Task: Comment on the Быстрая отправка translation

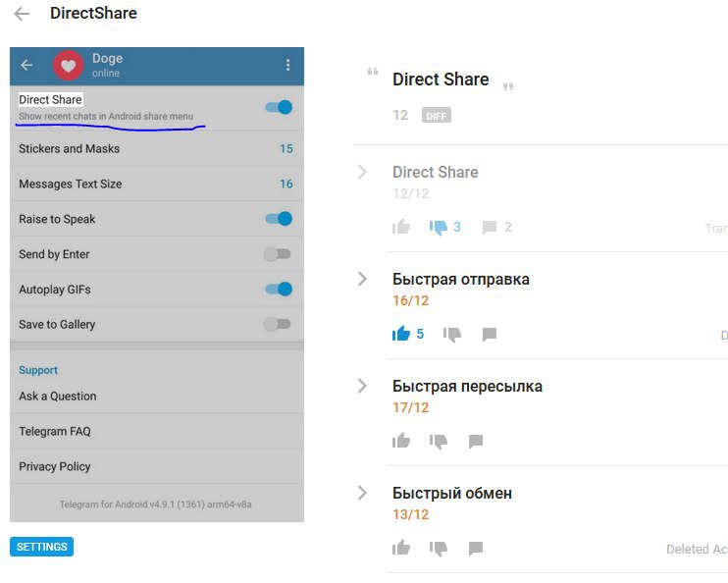Action: tap(490, 334)
